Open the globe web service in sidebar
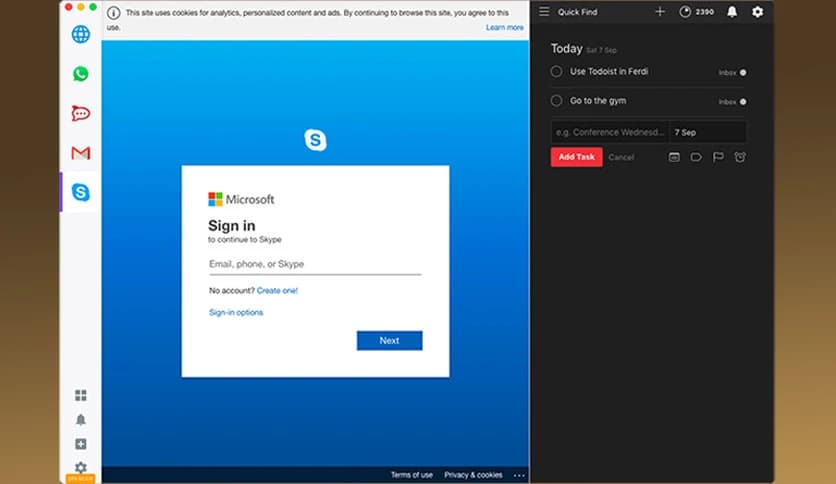This screenshot has width=836, height=484. pos(81,34)
